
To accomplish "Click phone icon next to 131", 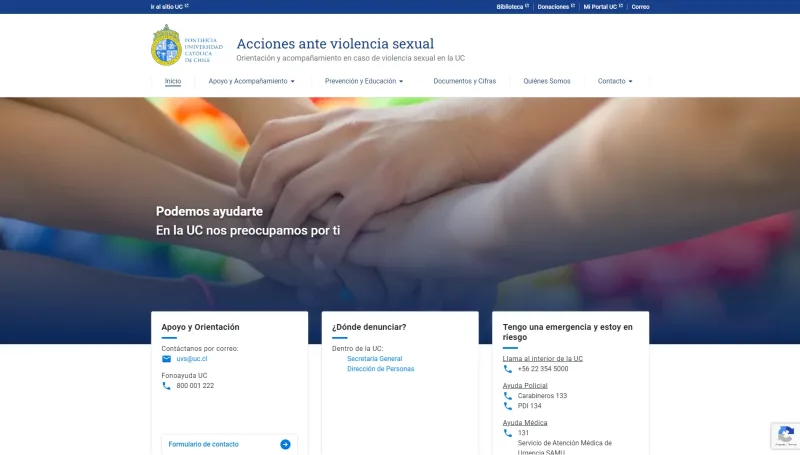I will point(508,433).
